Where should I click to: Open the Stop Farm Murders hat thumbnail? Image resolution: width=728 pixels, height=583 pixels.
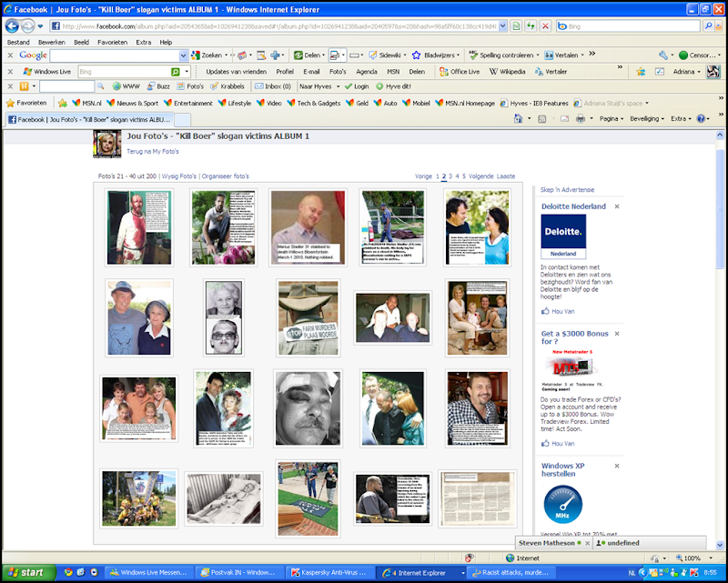click(x=308, y=318)
